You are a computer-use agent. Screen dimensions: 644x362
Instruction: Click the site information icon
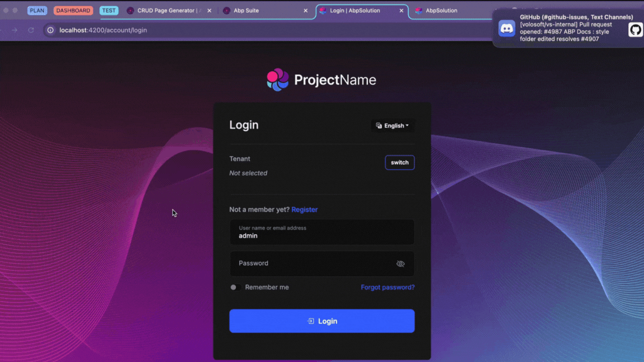tap(50, 30)
